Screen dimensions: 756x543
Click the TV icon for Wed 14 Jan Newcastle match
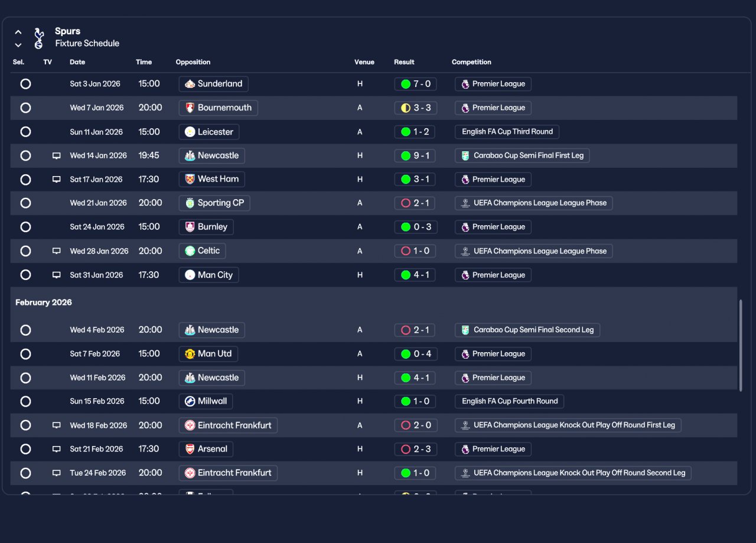click(x=57, y=156)
